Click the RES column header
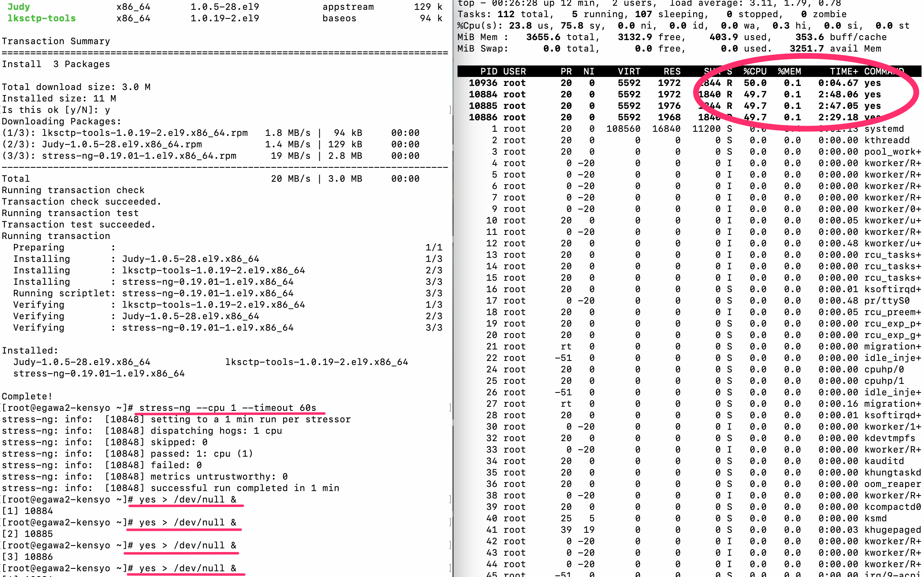This screenshot has width=924, height=577. [672, 71]
